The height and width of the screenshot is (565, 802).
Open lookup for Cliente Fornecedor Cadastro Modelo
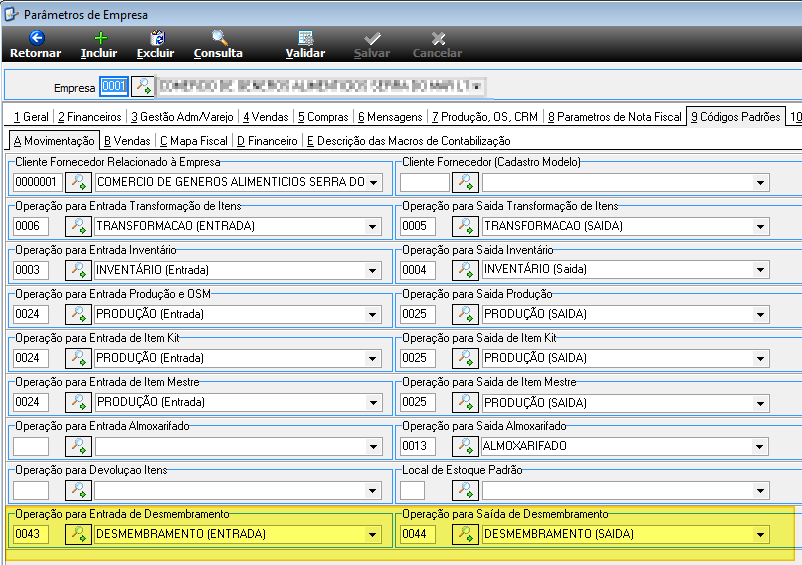(465, 182)
